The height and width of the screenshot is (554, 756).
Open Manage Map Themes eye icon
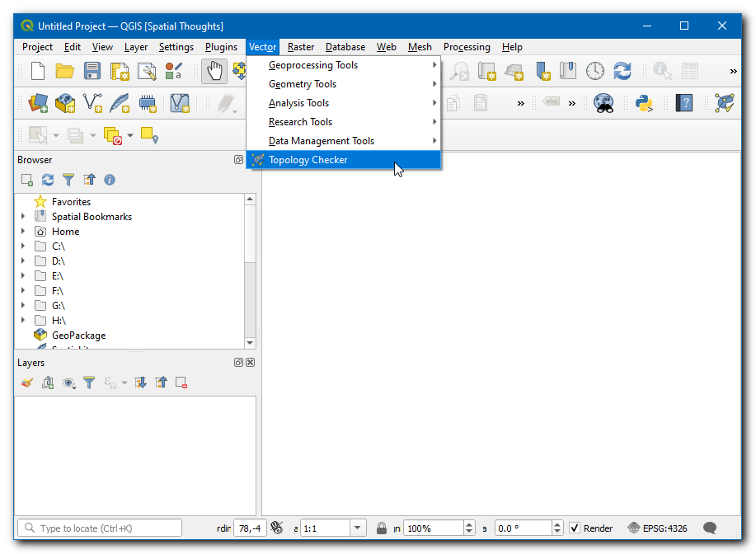point(68,383)
